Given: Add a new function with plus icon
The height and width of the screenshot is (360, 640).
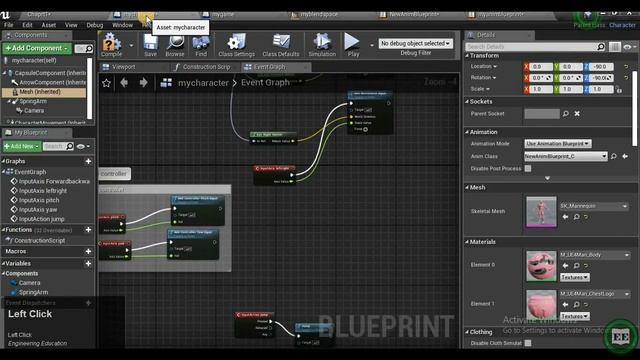Looking at the screenshot, I should click(88, 230).
